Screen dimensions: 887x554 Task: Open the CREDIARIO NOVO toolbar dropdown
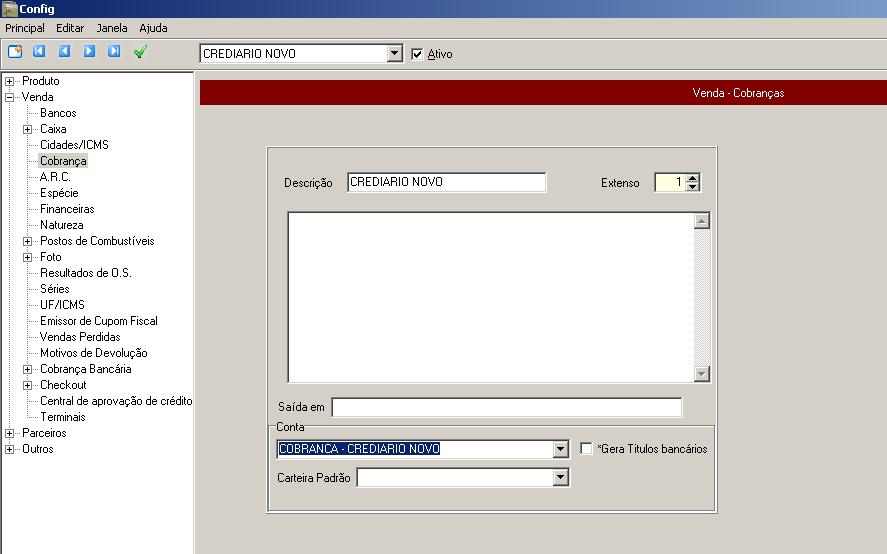point(394,54)
